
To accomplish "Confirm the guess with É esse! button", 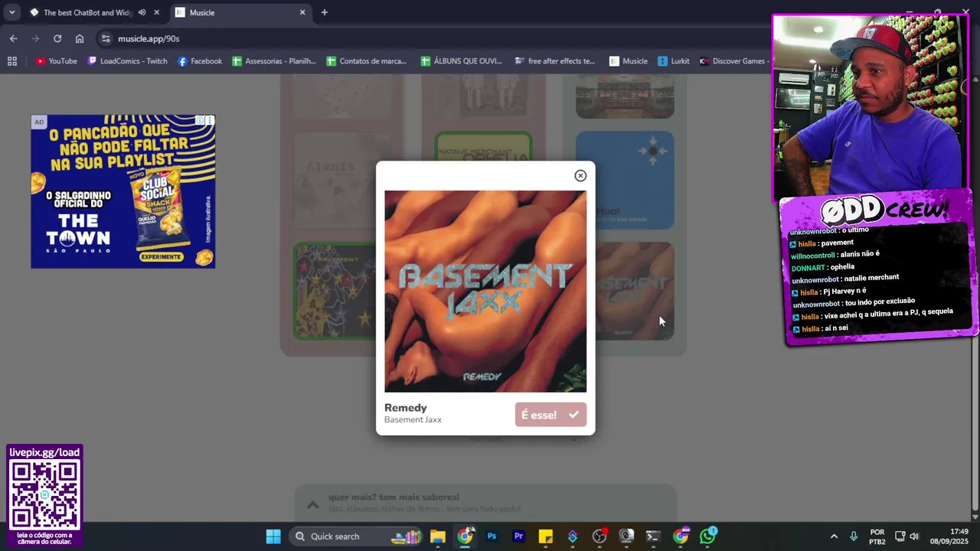I will coord(550,415).
